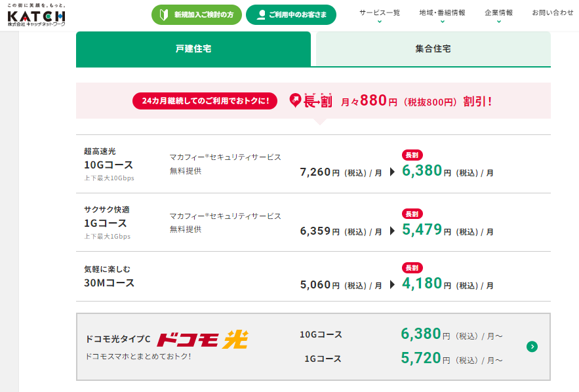
Task: Click ドコモスマホとまとめておトク! text
Action: click(x=138, y=357)
